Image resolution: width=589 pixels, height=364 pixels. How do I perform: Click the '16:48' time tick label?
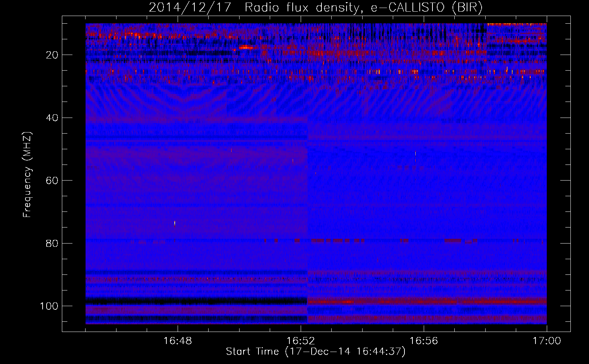tap(178, 341)
